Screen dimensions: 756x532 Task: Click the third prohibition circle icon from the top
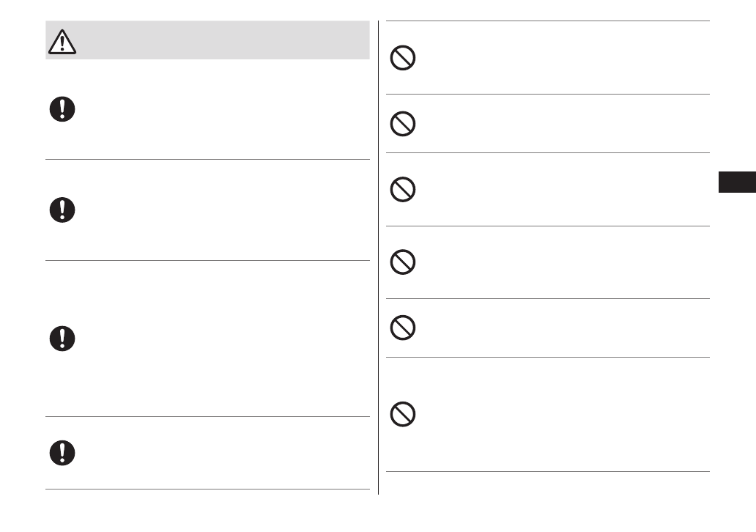[x=403, y=190]
